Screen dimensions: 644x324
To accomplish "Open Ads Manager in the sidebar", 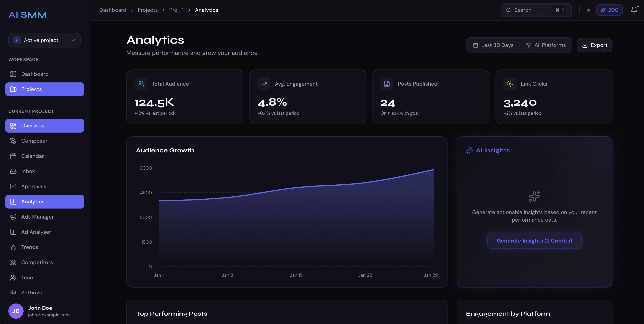I will pos(44,217).
